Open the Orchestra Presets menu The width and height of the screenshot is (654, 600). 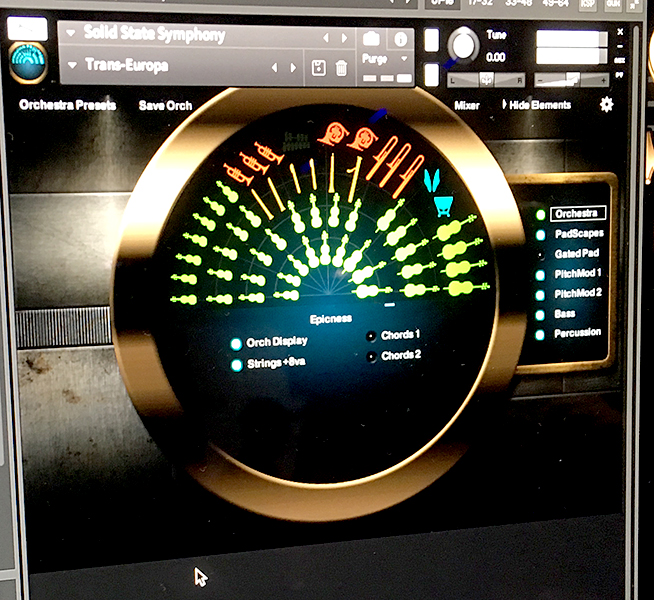[68, 105]
